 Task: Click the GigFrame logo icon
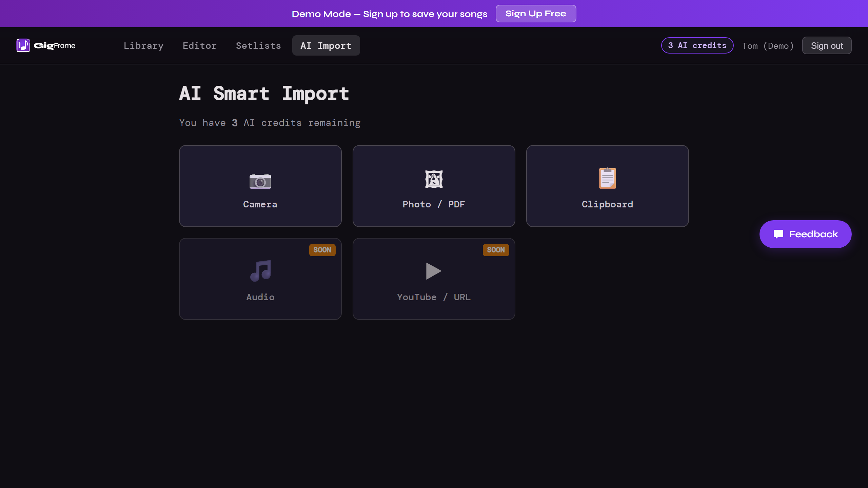click(x=23, y=45)
